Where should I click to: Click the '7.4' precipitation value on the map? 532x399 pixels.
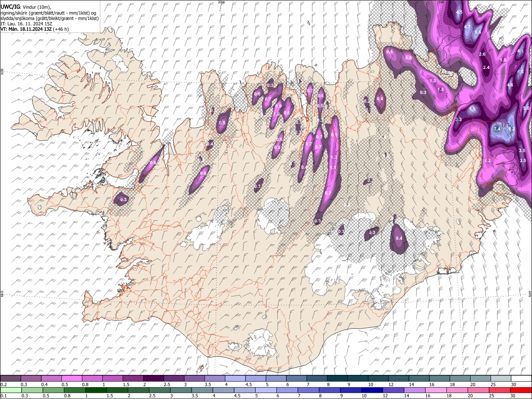pos(497,129)
